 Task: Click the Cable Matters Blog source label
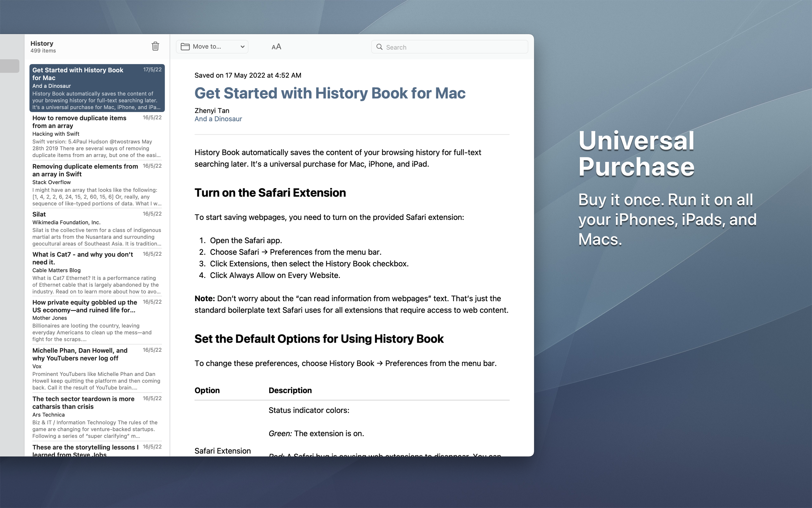[x=56, y=270]
